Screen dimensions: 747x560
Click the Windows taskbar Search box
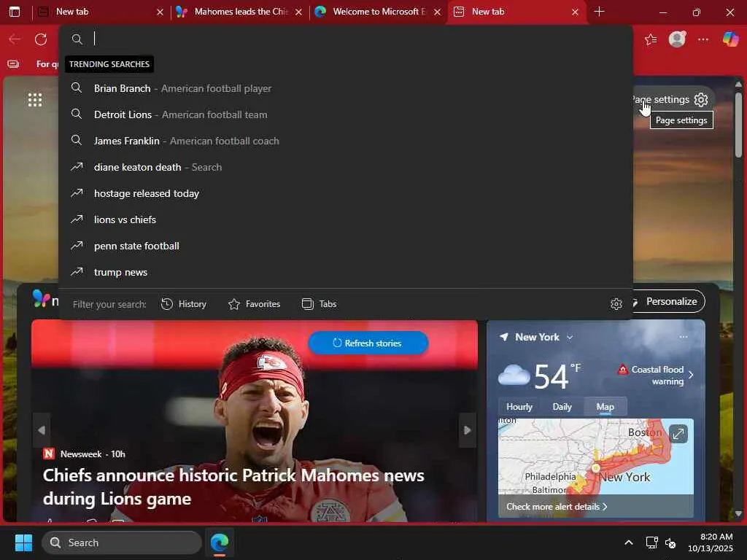[122, 542]
